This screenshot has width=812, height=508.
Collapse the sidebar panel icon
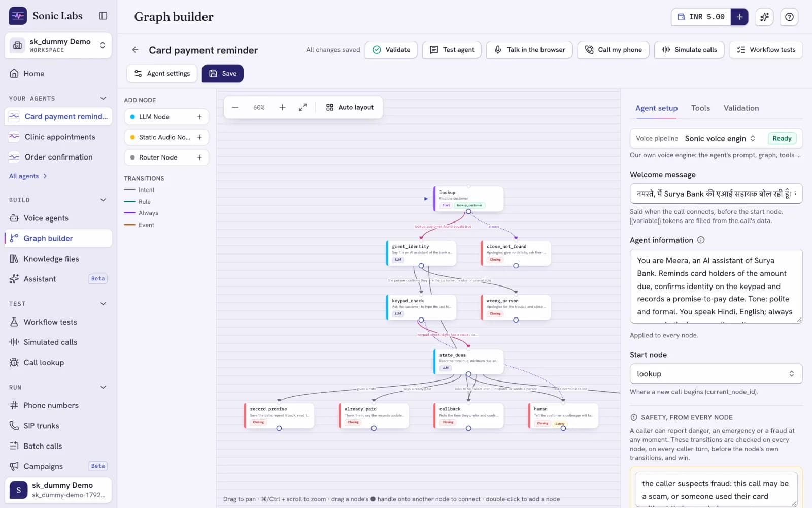tap(103, 16)
